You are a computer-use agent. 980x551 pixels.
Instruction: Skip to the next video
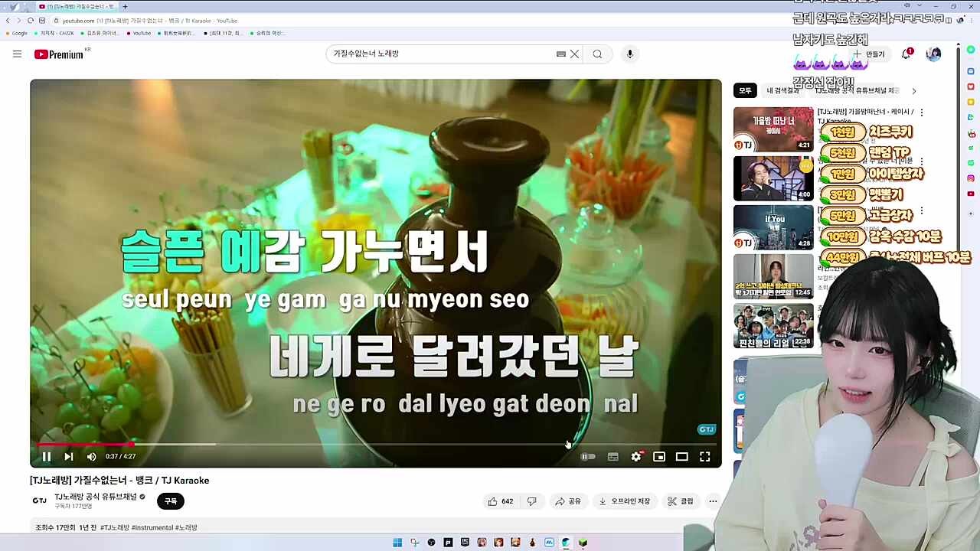68,456
